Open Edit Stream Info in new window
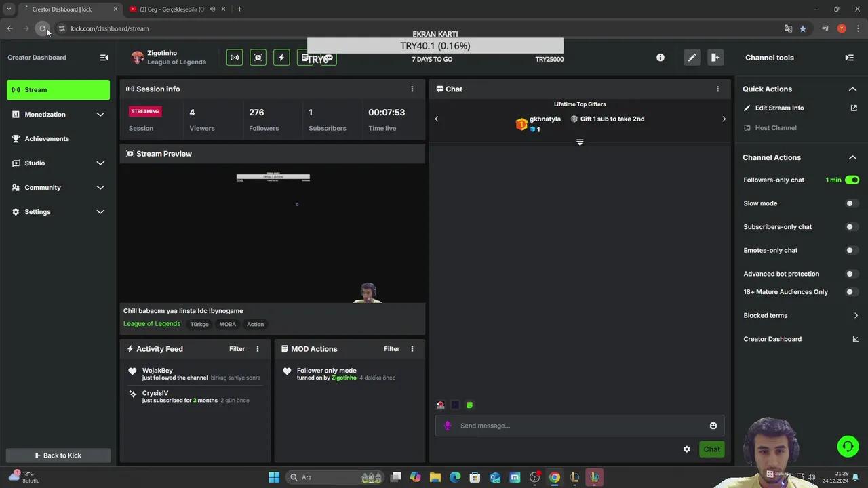Viewport: 868px width, 488px height. 854,108
